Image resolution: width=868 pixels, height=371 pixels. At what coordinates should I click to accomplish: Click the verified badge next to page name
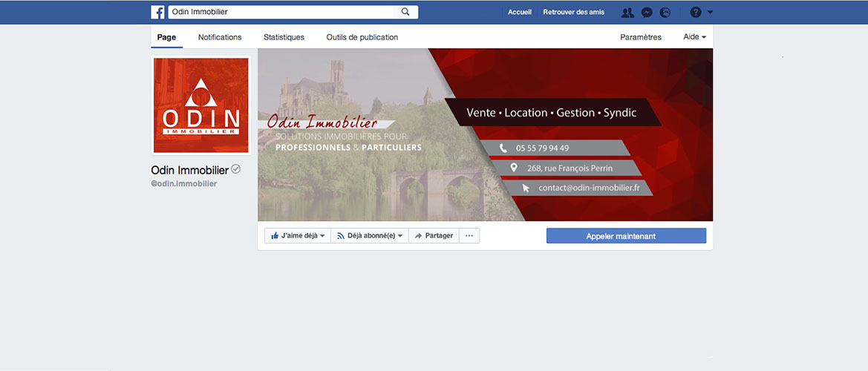pos(236,169)
